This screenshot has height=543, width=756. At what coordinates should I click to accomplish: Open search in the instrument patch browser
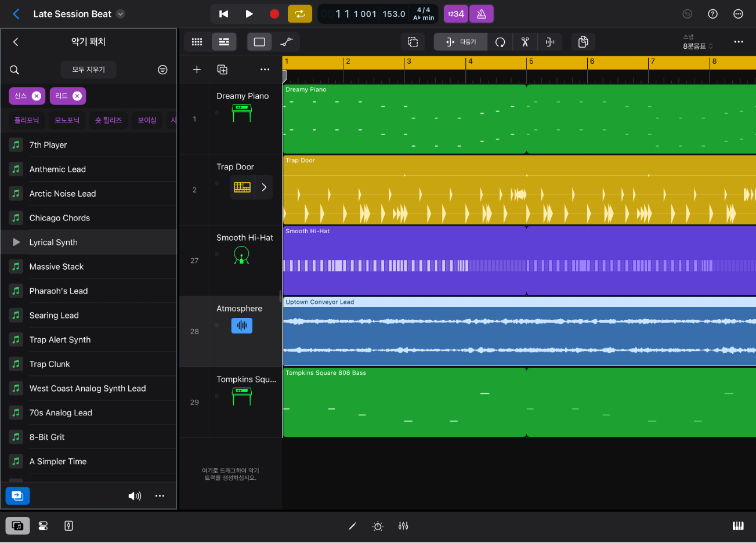click(14, 70)
